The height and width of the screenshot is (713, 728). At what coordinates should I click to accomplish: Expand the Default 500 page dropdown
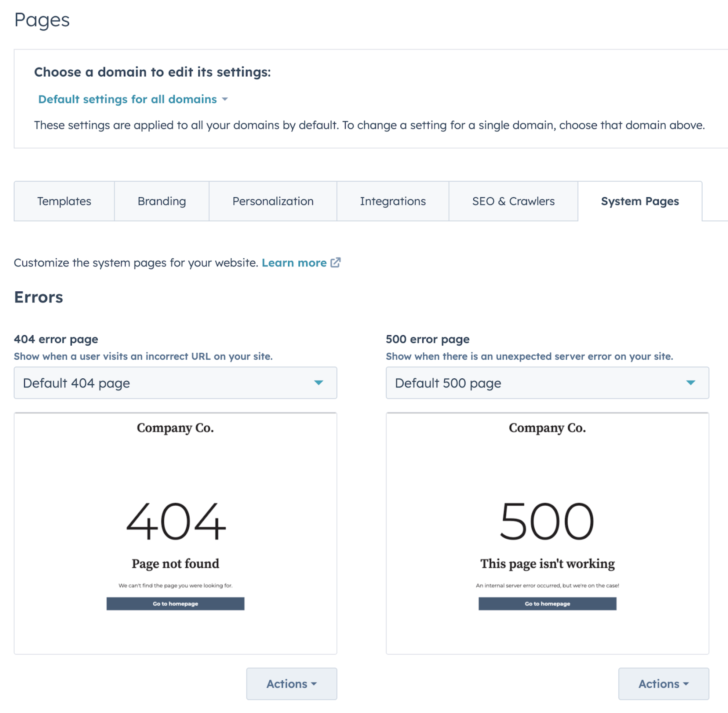pos(547,383)
